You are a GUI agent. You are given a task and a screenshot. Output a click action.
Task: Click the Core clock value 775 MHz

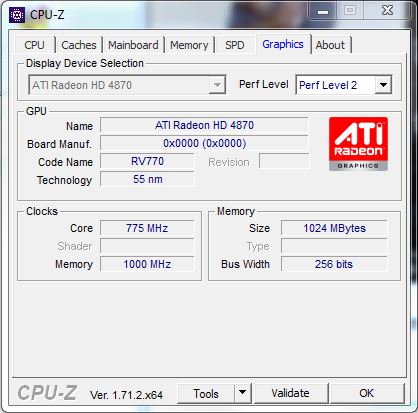tap(147, 228)
